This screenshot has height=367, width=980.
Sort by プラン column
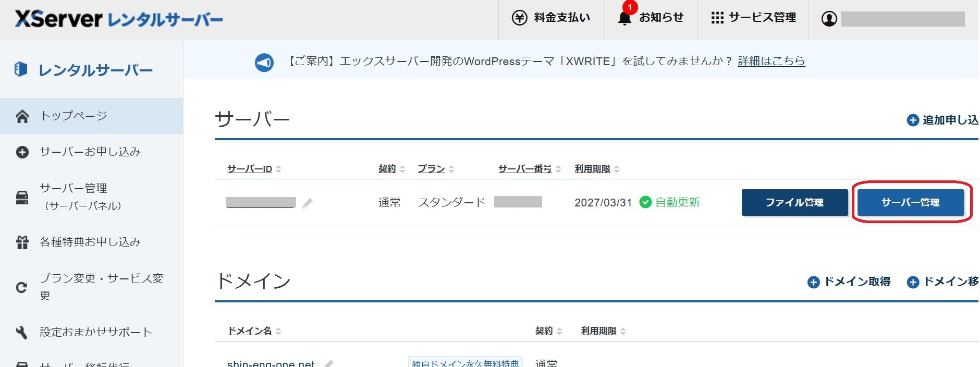tap(436, 169)
